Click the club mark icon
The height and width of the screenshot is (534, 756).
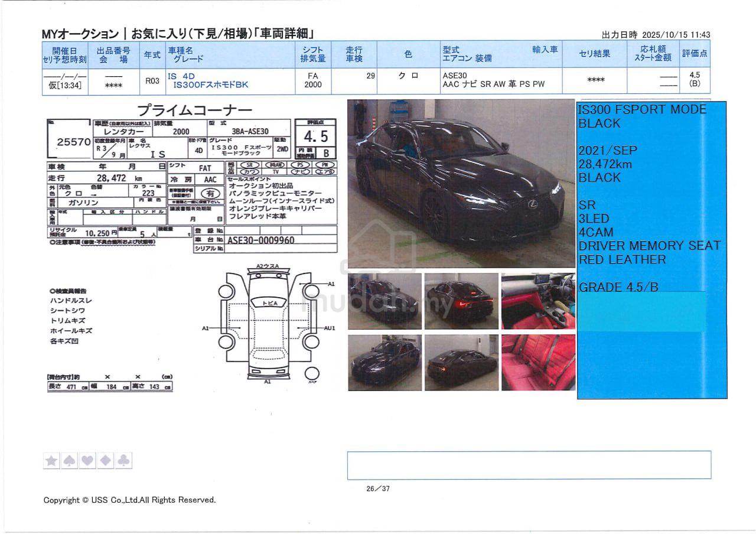click(124, 461)
